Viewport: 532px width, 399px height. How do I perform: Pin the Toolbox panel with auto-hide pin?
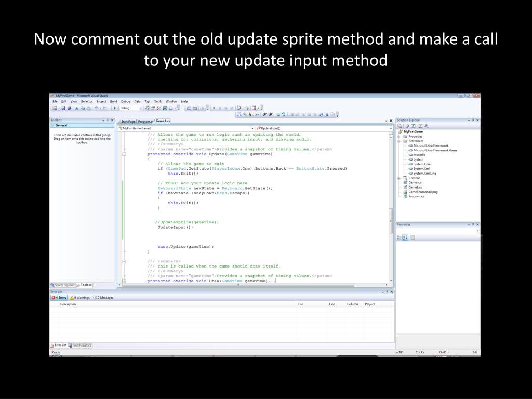tap(108, 120)
